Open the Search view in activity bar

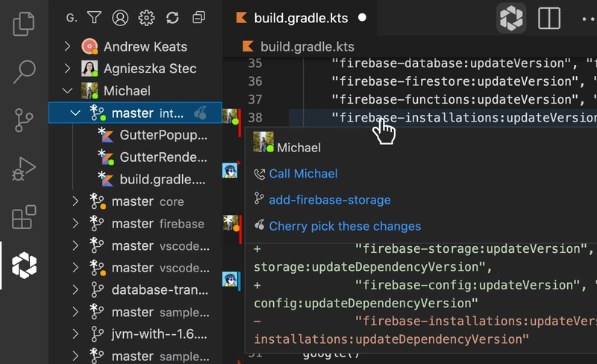click(x=24, y=72)
